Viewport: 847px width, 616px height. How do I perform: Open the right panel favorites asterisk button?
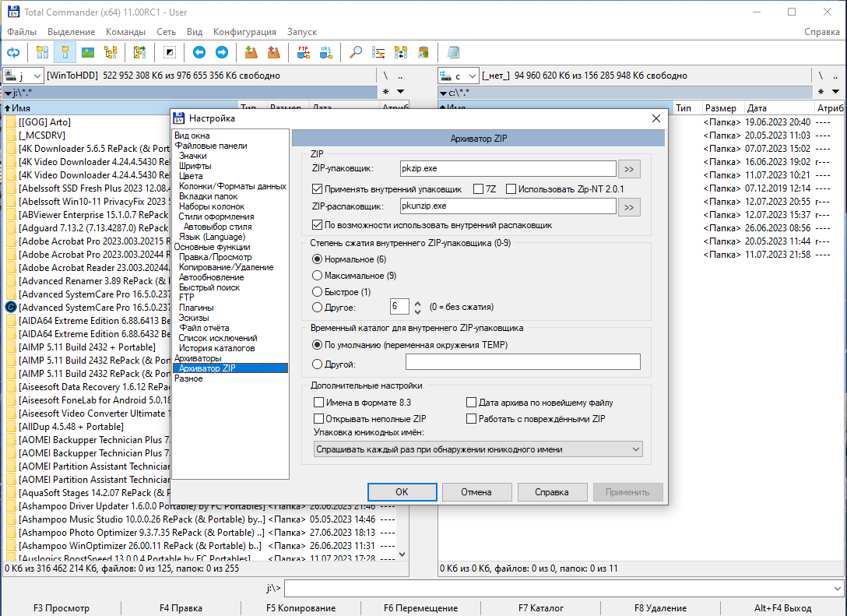point(821,92)
